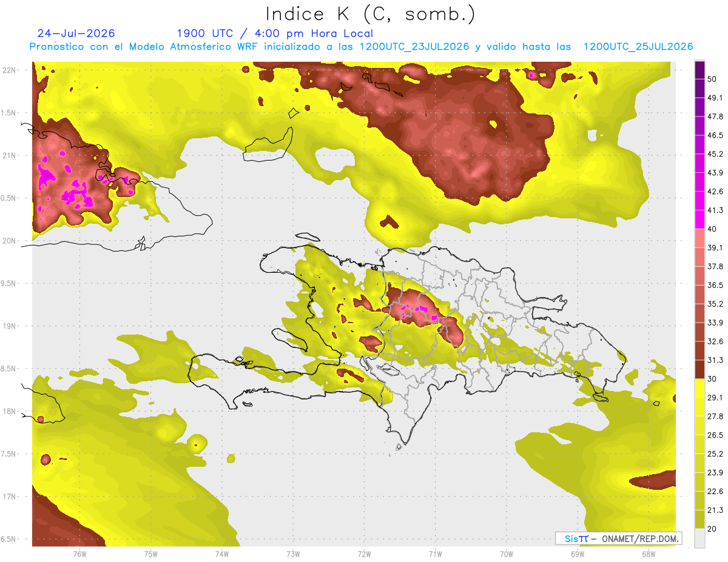
Task: Click the "75W" longitude label
Action: point(151,554)
